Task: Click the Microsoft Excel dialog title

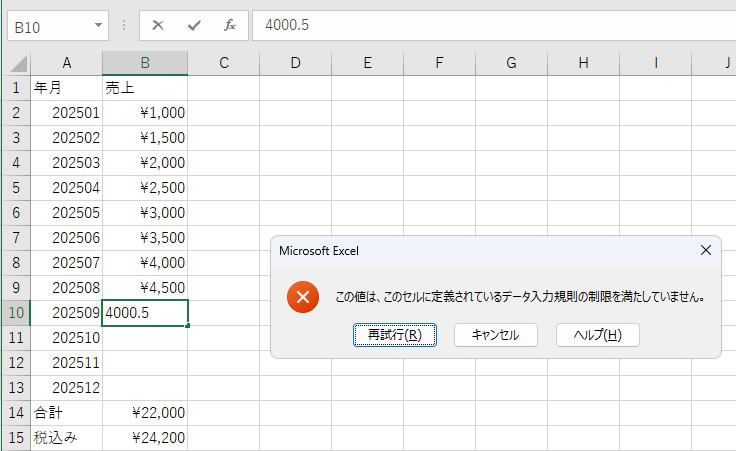Action: (x=319, y=251)
